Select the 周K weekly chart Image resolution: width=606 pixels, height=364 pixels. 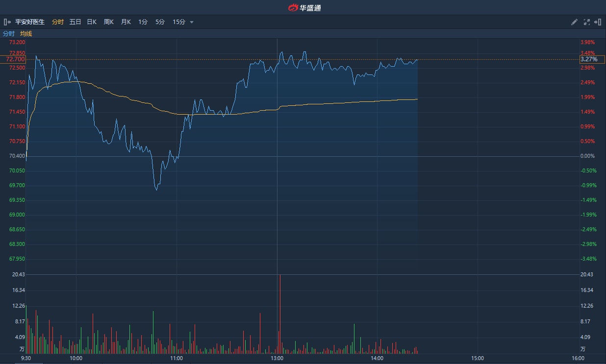pos(108,22)
